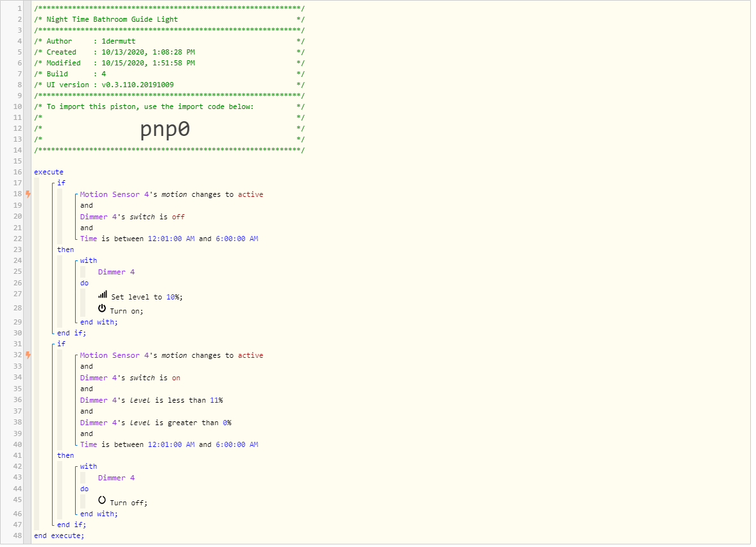Click the Created date comment line

(x=169, y=52)
